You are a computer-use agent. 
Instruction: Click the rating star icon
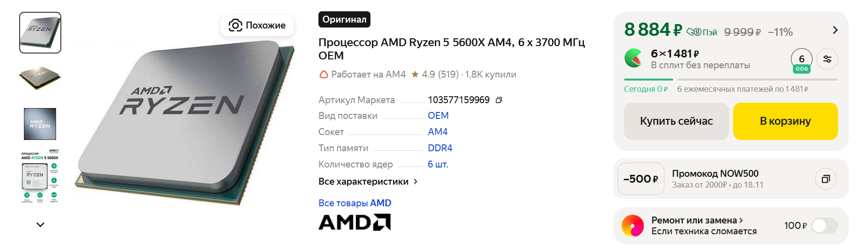[415, 75]
